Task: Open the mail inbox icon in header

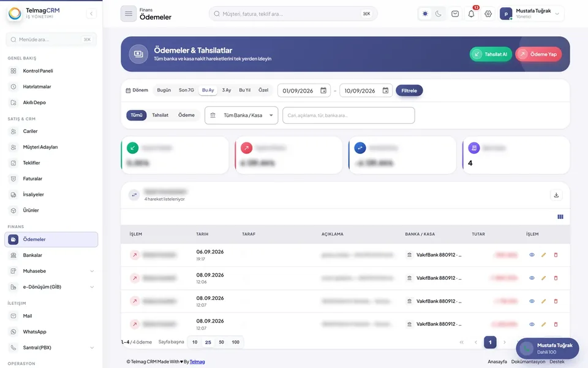Action: (x=455, y=13)
